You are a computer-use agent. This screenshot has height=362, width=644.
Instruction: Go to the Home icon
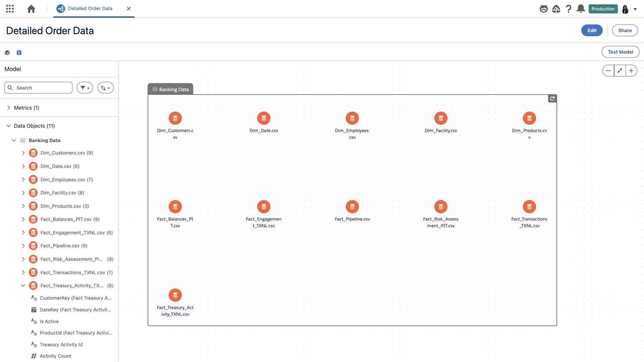point(31,9)
